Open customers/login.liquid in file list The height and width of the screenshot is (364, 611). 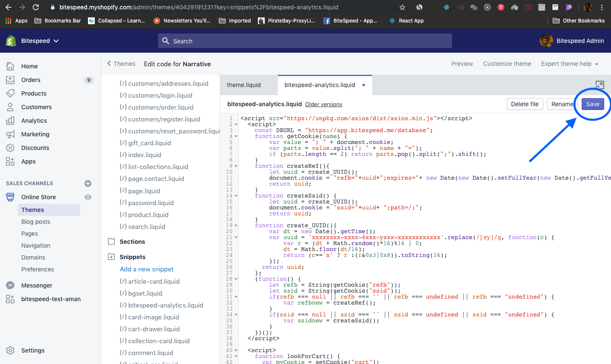[x=160, y=96]
